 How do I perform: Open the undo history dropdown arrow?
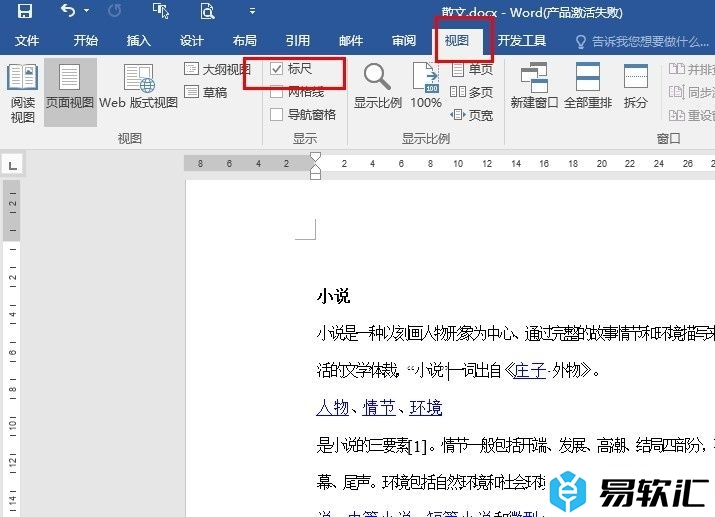pyautogui.click(x=86, y=10)
